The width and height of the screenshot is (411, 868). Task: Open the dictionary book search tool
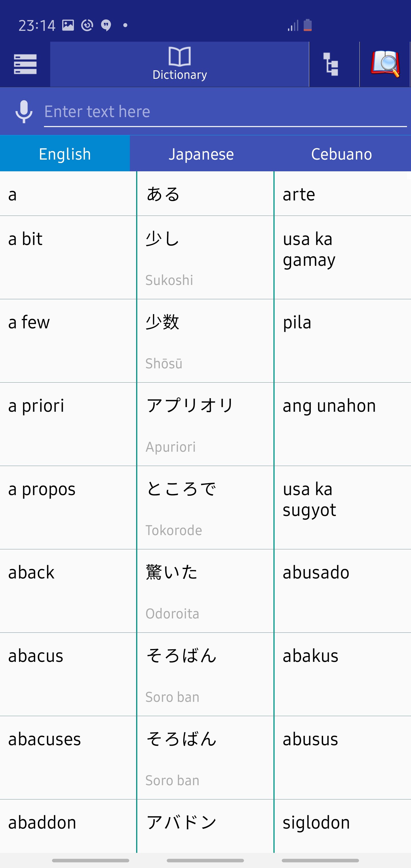[385, 63]
